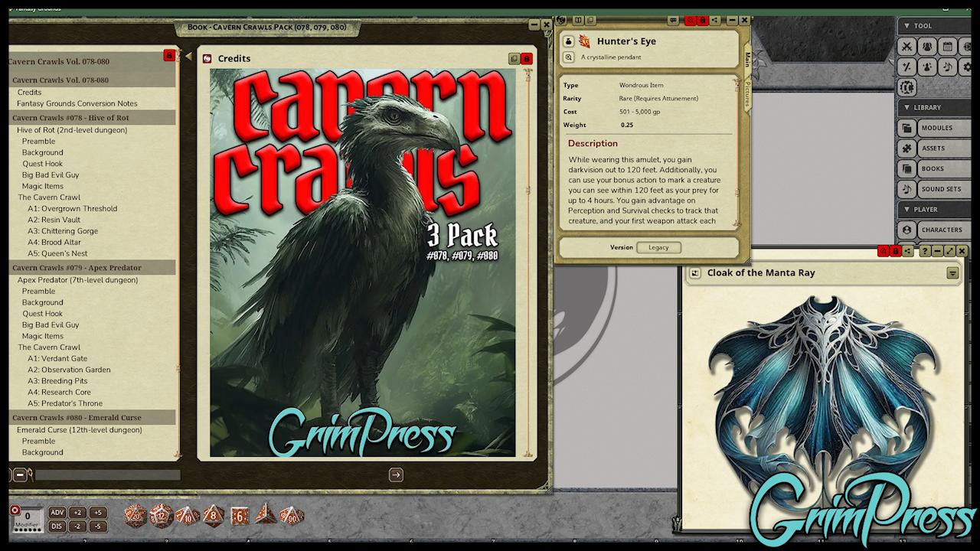
Task: Roll the d6 die
Action: [240, 516]
